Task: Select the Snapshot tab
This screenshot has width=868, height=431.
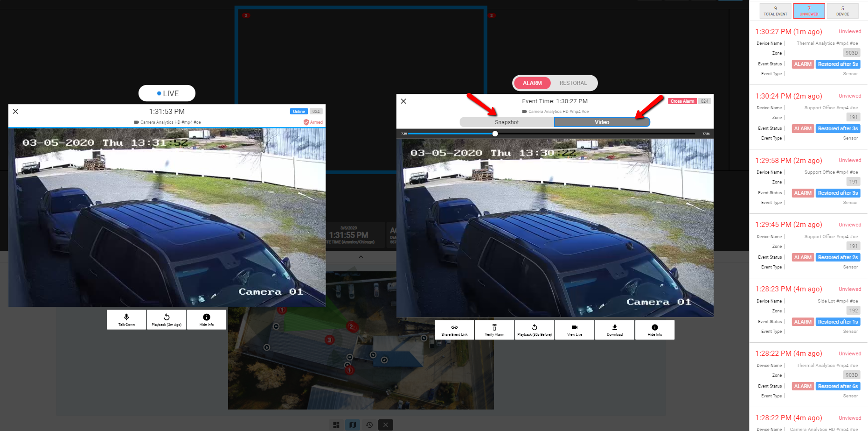Action: (x=507, y=122)
